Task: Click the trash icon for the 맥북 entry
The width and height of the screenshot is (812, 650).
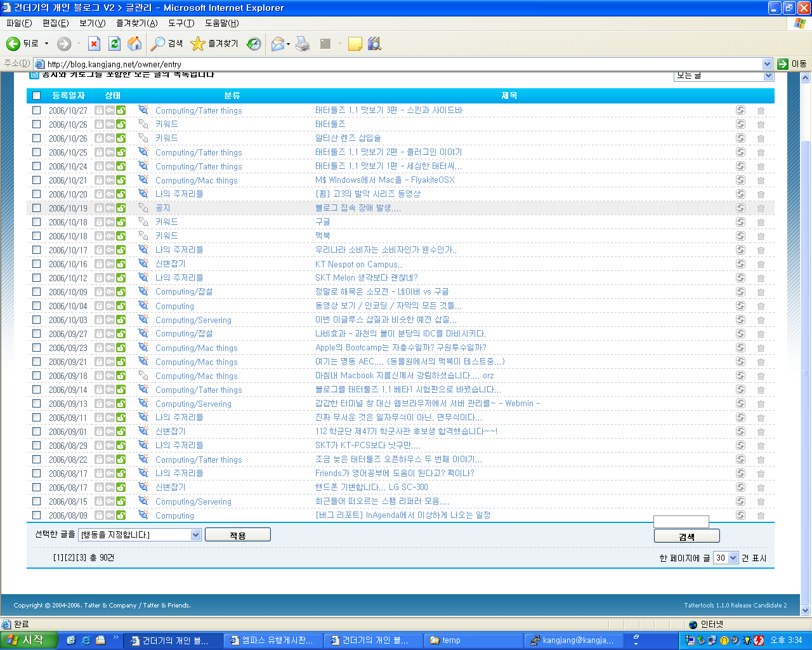Action: [761, 235]
